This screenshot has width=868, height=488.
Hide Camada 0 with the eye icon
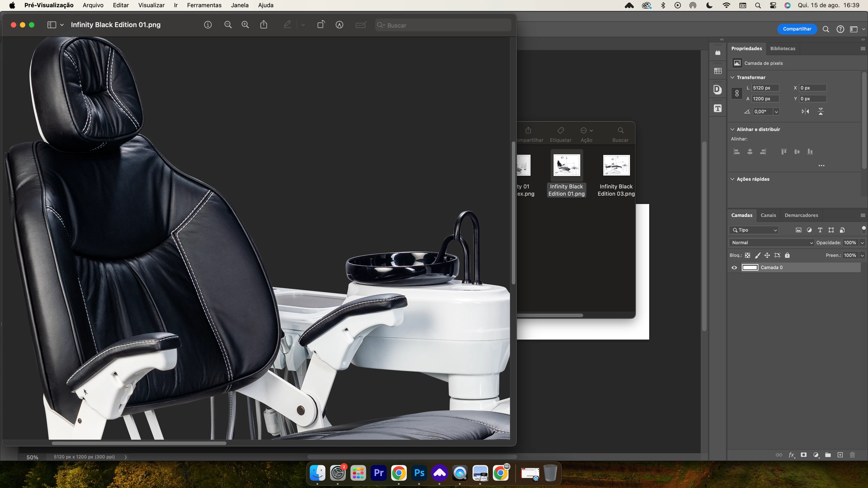[734, 268]
